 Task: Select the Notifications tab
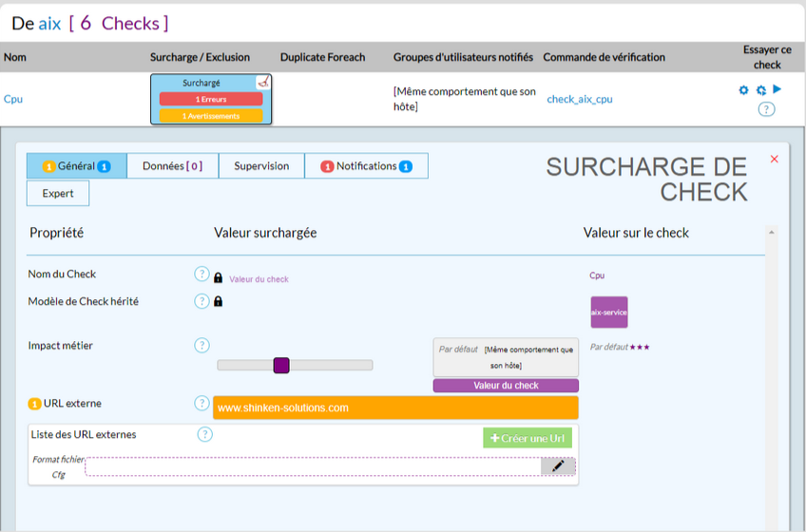click(x=366, y=166)
